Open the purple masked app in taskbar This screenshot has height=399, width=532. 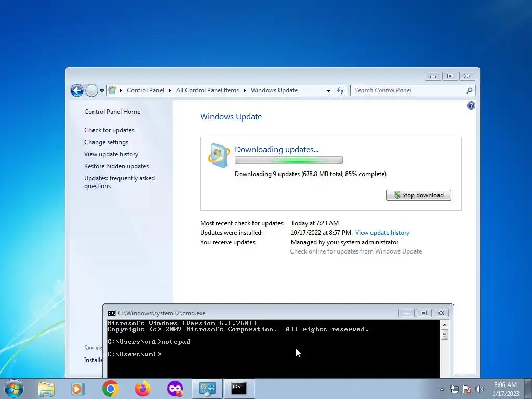click(x=175, y=389)
